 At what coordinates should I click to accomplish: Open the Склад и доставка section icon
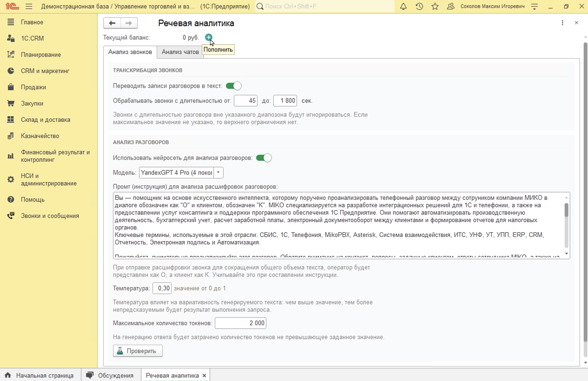(10, 119)
